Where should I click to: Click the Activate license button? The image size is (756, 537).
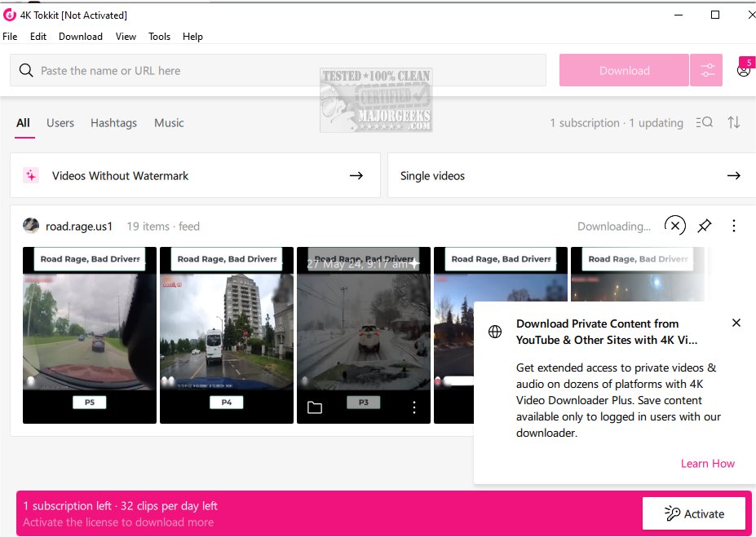[x=694, y=513]
